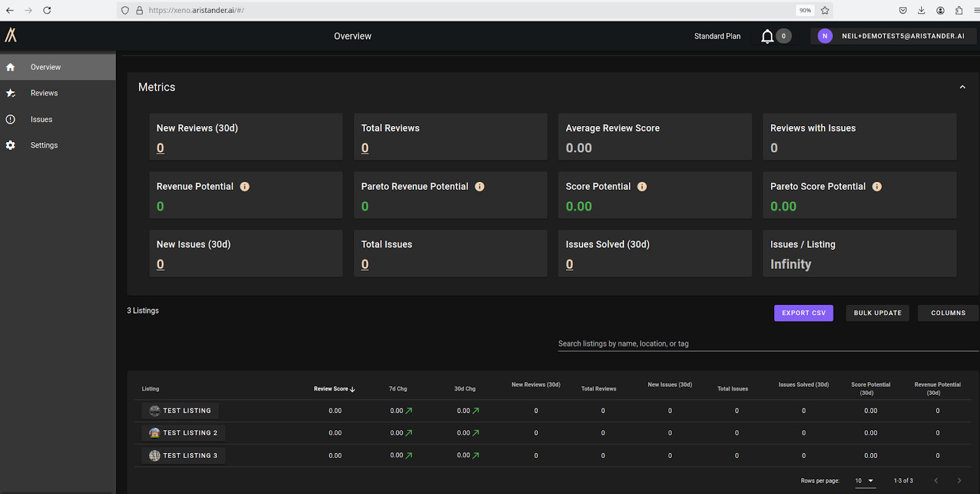Click the Pareto Score Potential info icon
Viewport: 980px width, 494px height.
pos(877,187)
